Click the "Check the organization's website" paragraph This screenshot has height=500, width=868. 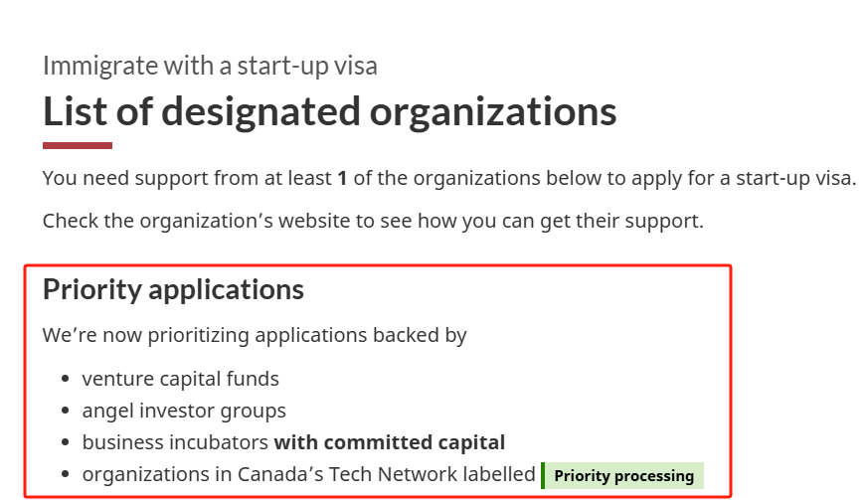tap(373, 220)
